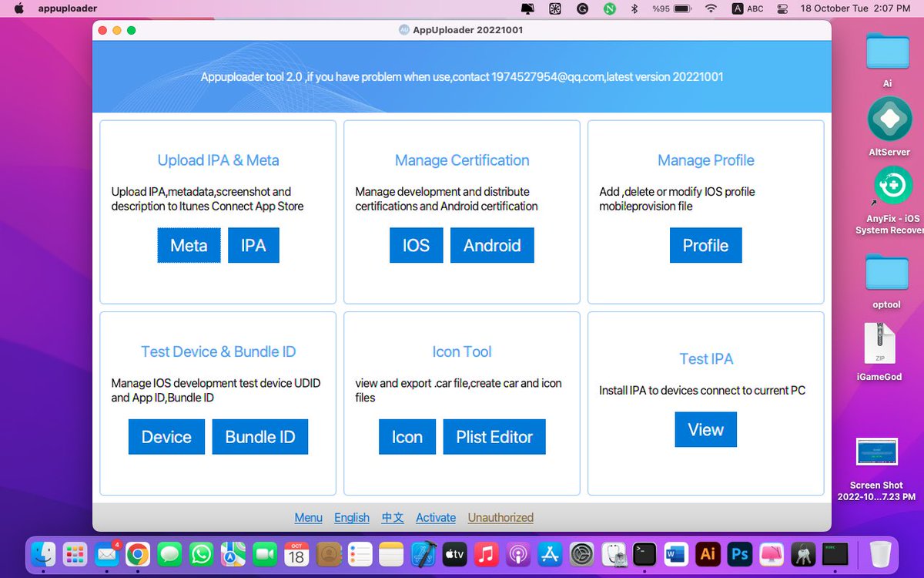Open the Icon tool button
This screenshot has width=924, height=578.
click(407, 437)
